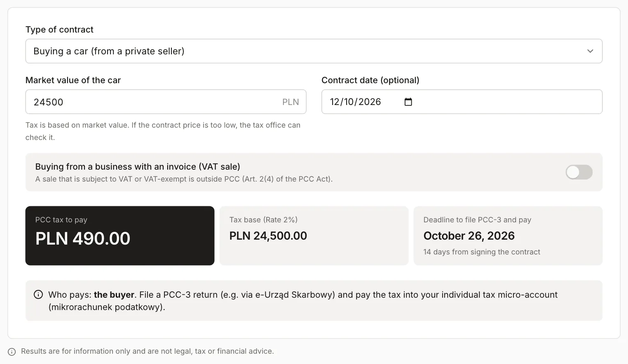Click the info icon beside 'Who pays'
The width and height of the screenshot is (628, 364).
click(38, 294)
